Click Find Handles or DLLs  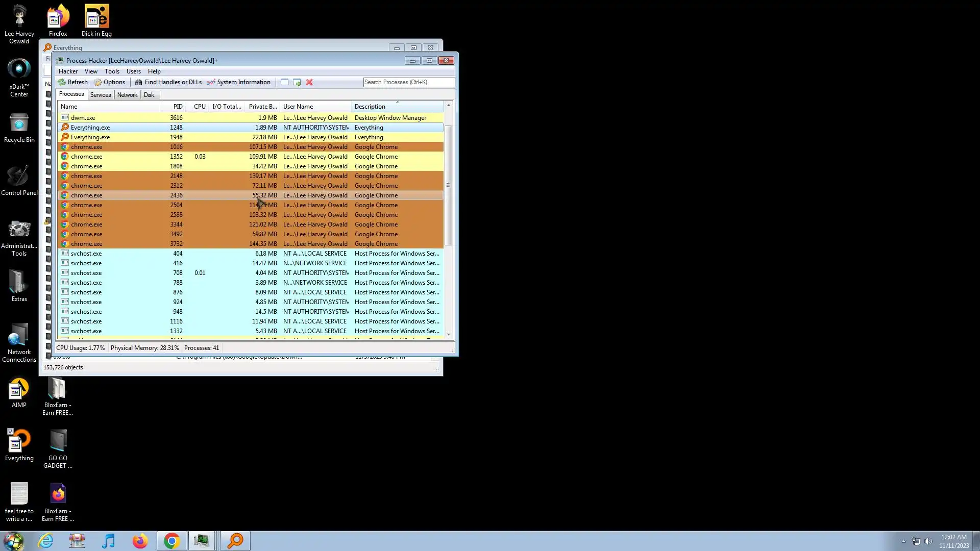[x=168, y=82]
